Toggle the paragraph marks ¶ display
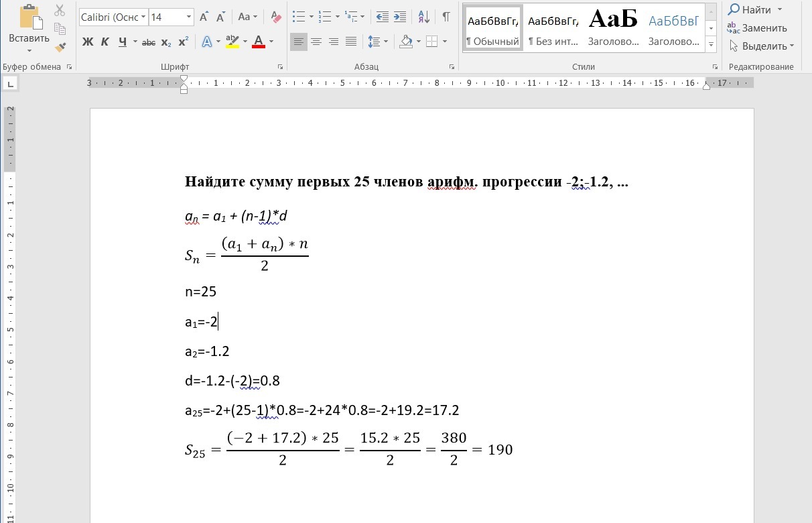The width and height of the screenshot is (812, 523). [446, 17]
